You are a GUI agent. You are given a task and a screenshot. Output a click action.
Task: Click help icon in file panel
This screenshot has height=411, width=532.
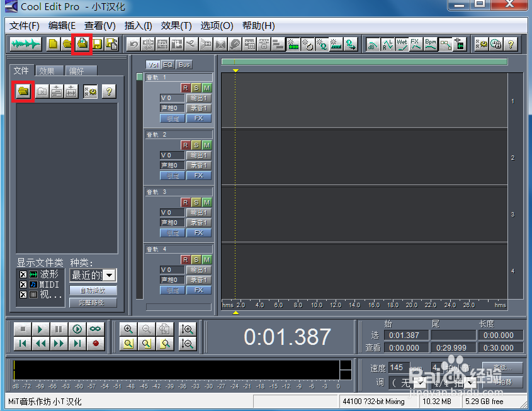pos(109,91)
